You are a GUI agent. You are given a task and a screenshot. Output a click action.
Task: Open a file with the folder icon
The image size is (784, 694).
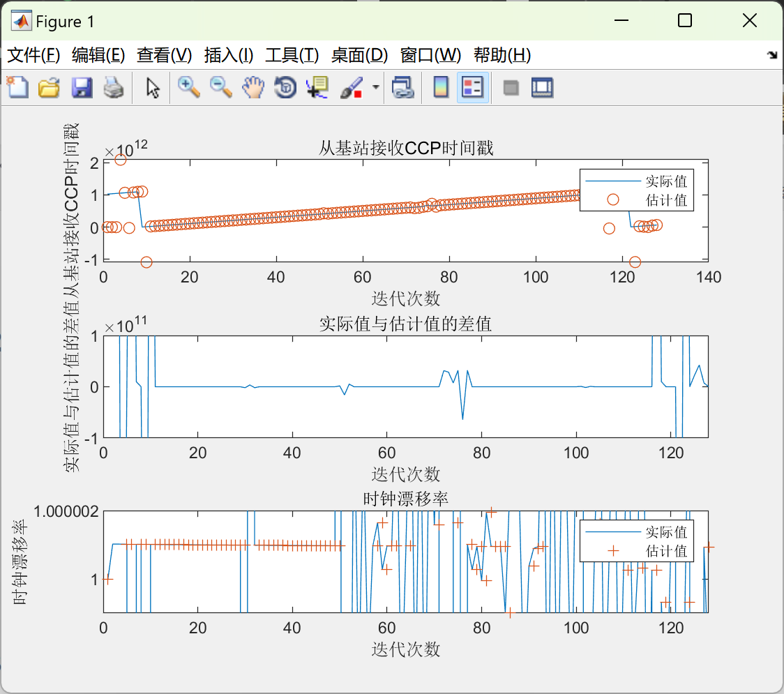49,87
